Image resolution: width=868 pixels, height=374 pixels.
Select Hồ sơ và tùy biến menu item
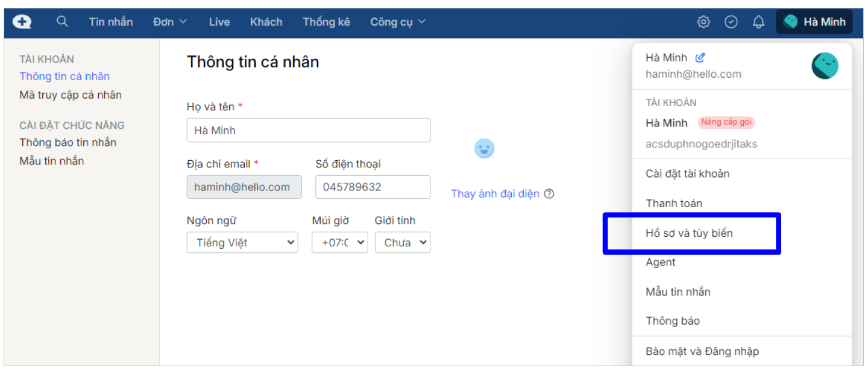click(689, 233)
